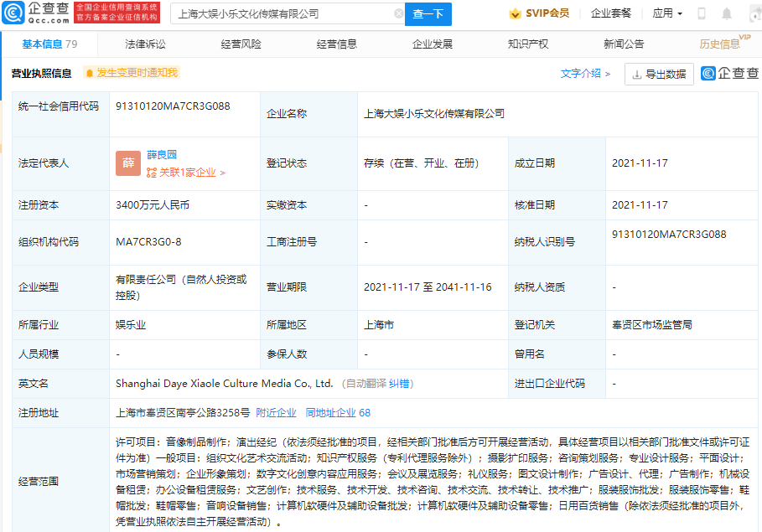Switch to the 基本信息 tab
This screenshot has width=762, height=532.
click(49, 44)
